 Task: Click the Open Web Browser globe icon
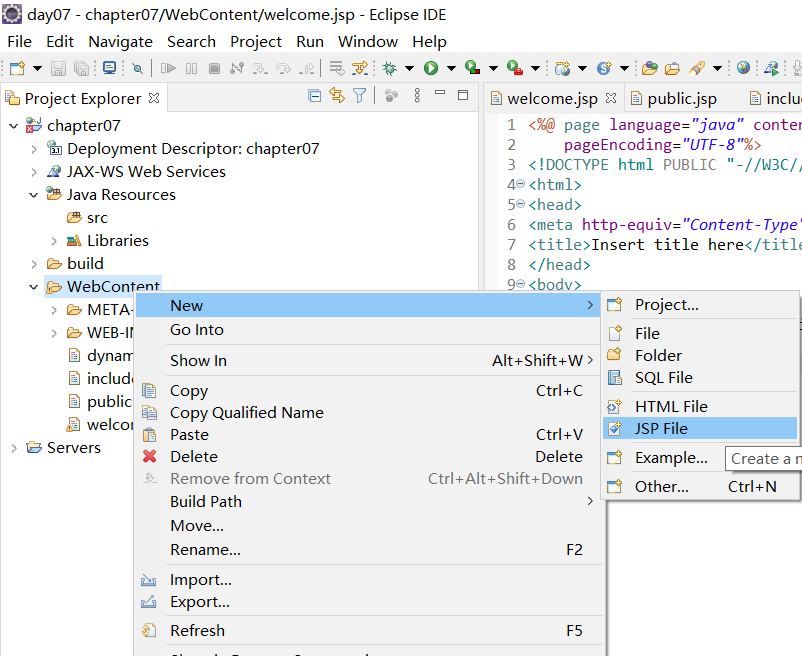click(x=743, y=67)
